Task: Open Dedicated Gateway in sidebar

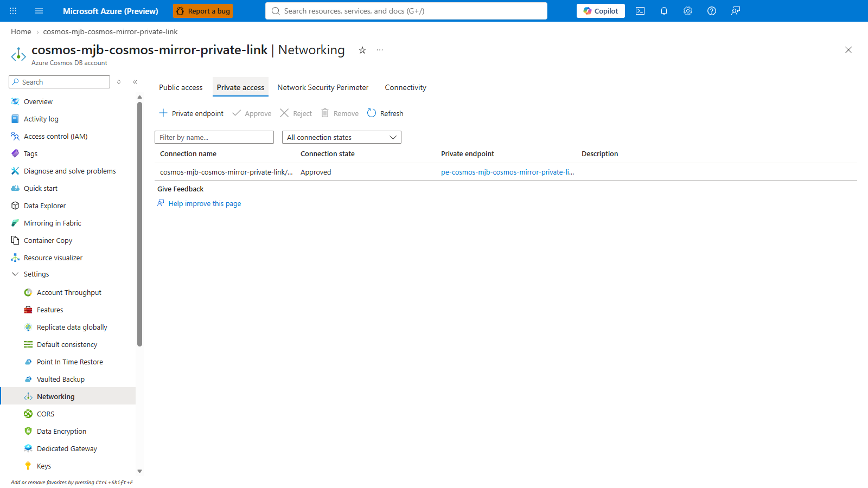Action: coord(68,448)
